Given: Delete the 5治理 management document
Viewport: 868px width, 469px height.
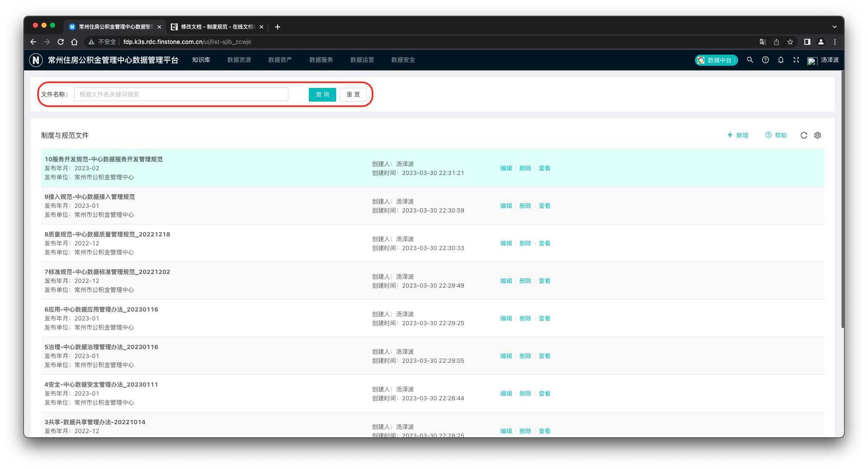Looking at the screenshot, I should tap(525, 356).
